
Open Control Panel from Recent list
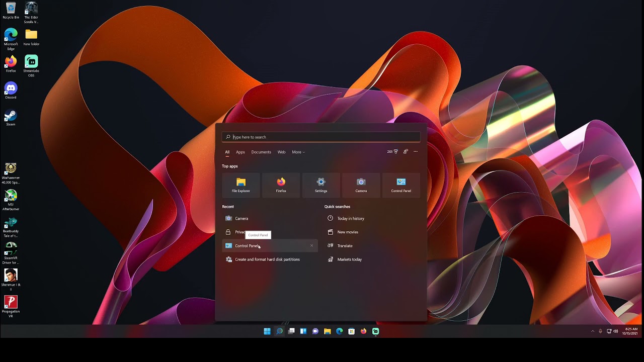[x=270, y=246]
